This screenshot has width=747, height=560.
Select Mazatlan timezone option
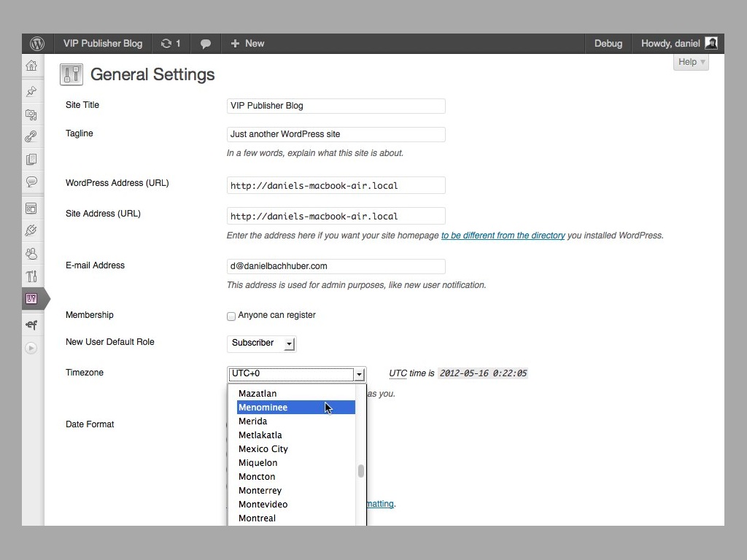[296, 393]
